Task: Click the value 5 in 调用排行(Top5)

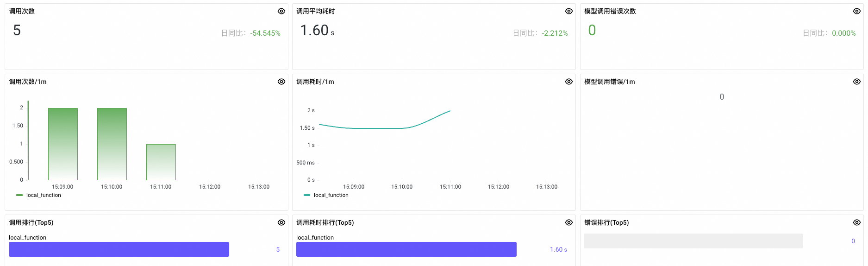Action: [x=278, y=250]
